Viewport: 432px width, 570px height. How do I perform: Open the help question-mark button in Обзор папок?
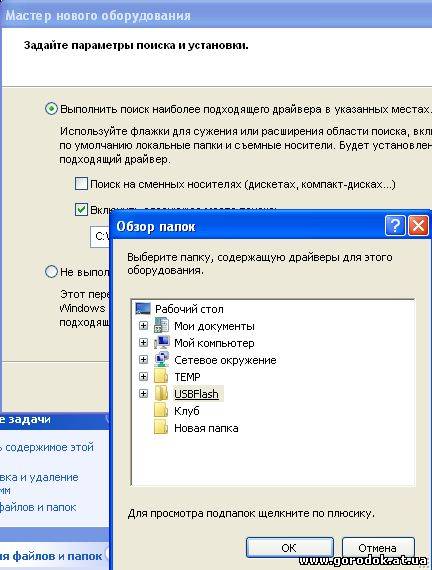pyautogui.click(x=395, y=226)
